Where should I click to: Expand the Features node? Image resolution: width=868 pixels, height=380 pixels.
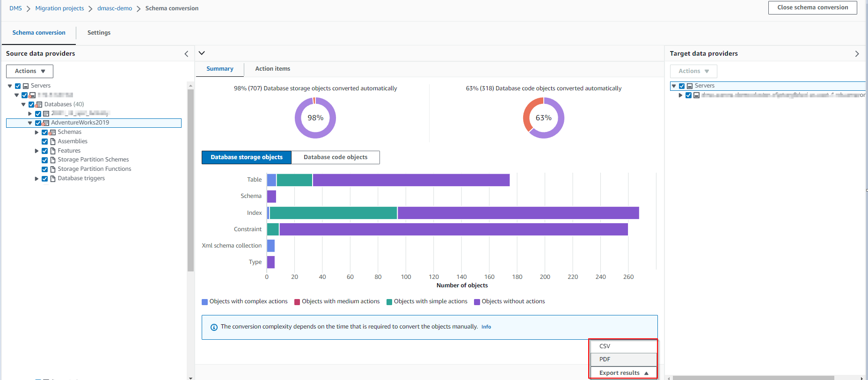pyautogui.click(x=36, y=151)
